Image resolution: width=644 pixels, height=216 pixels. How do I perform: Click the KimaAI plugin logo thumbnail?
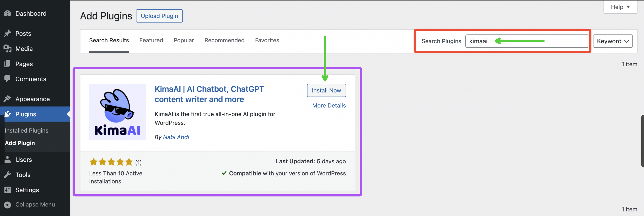[x=117, y=112]
